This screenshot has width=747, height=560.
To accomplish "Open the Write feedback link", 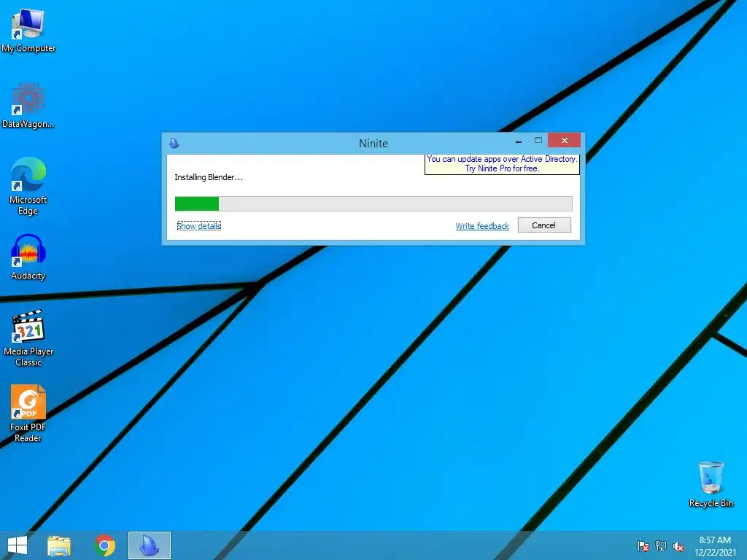I will [482, 226].
